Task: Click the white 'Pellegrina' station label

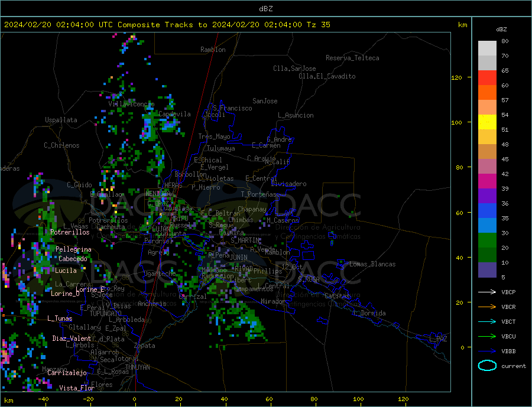Action: [x=73, y=249]
